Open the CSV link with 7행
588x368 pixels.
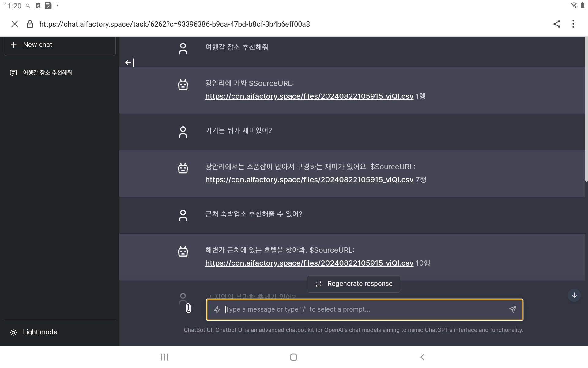click(x=309, y=180)
